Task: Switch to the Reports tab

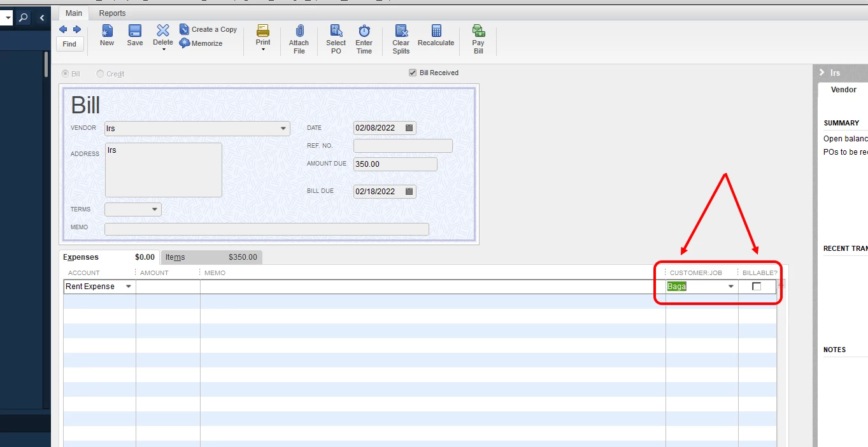Action: click(x=112, y=13)
